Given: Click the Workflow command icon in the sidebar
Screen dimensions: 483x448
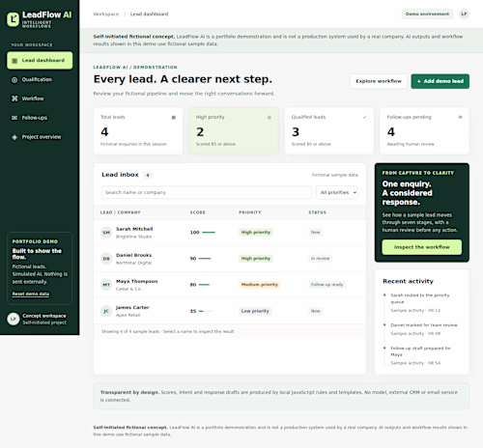Looking at the screenshot, I should point(14,98).
